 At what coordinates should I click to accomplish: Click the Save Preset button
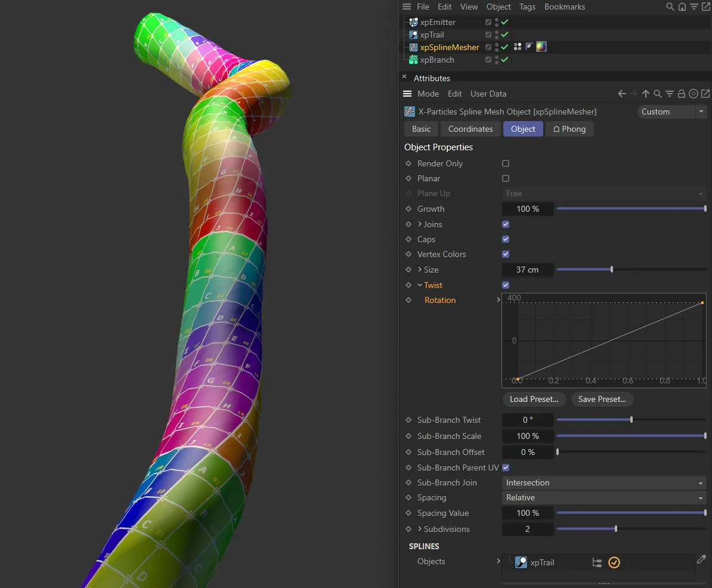point(602,399)
